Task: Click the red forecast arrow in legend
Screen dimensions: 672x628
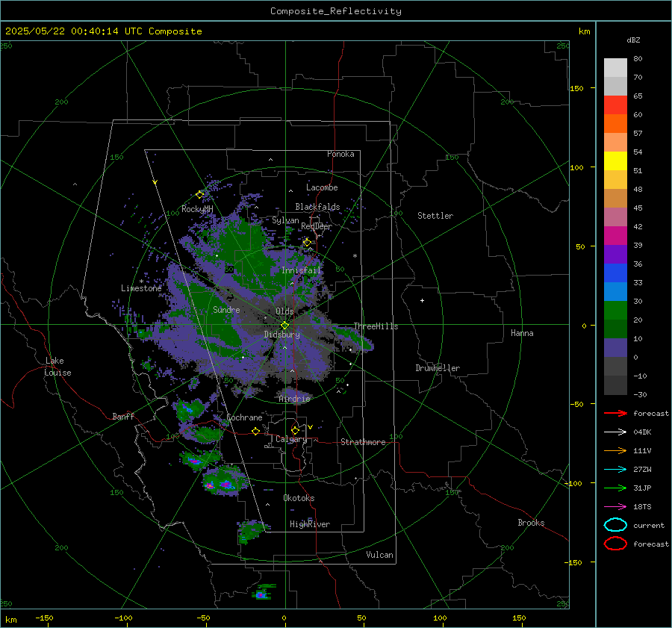Action: [x=615, y=413]
